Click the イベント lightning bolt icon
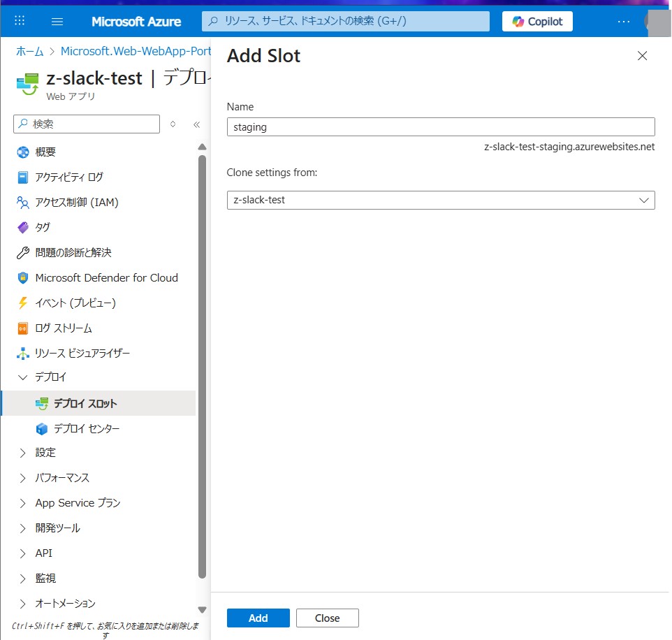The image size is (672, 640). point(23,303)
